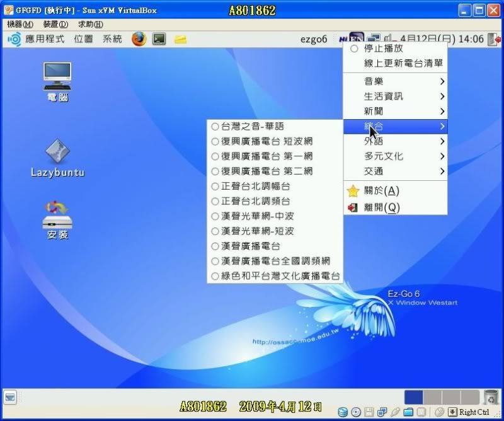Click VirtualBox hard disk activity icon
Screen dimensions: 504x421
(343, 412)
